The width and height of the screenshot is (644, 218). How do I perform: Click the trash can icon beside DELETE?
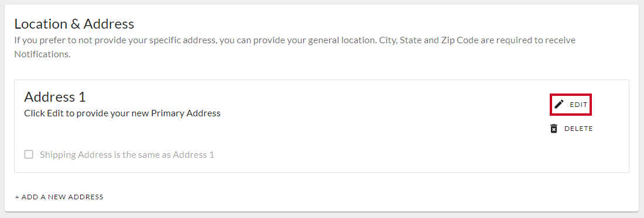click(x=554, y=129)
